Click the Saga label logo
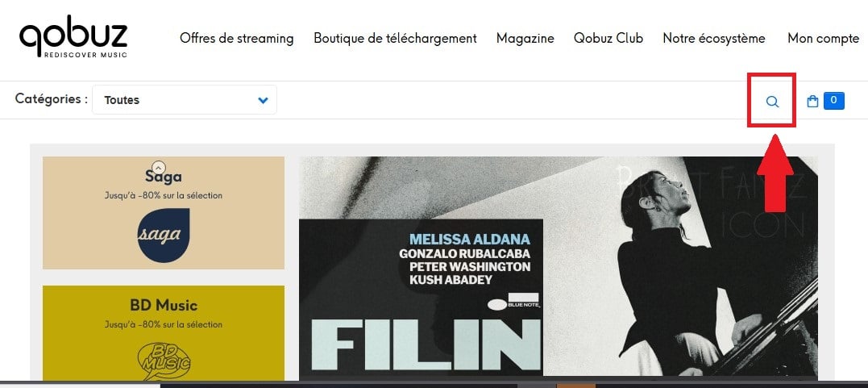868x388 pixels. tap(164, 235)
